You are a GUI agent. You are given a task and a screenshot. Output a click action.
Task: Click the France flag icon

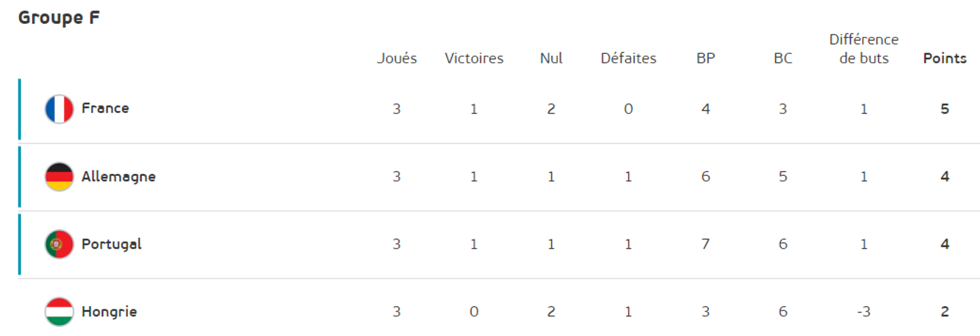(x=59, y=109)
